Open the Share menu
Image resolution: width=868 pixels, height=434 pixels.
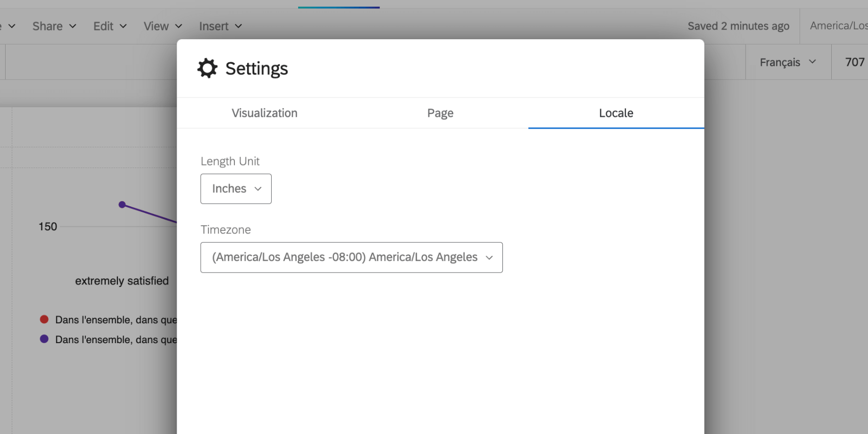click(x=54, y=26)
